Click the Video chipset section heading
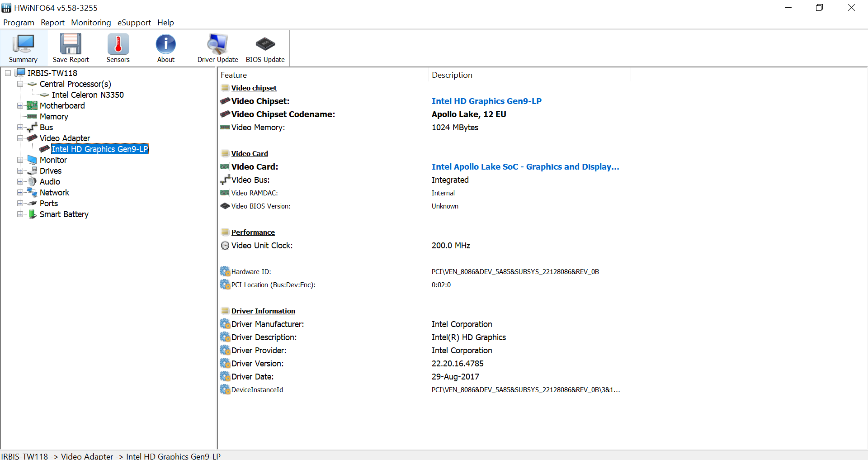This screenshot has height=460, width=868. 254,88
